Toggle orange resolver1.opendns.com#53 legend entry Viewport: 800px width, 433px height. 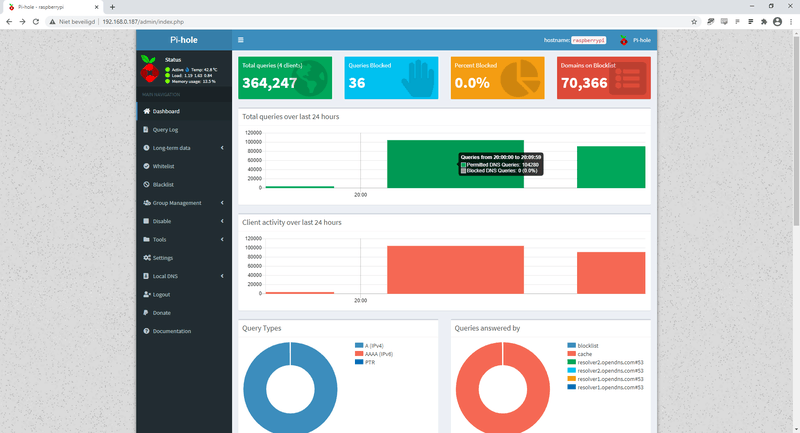click(605, 379)
